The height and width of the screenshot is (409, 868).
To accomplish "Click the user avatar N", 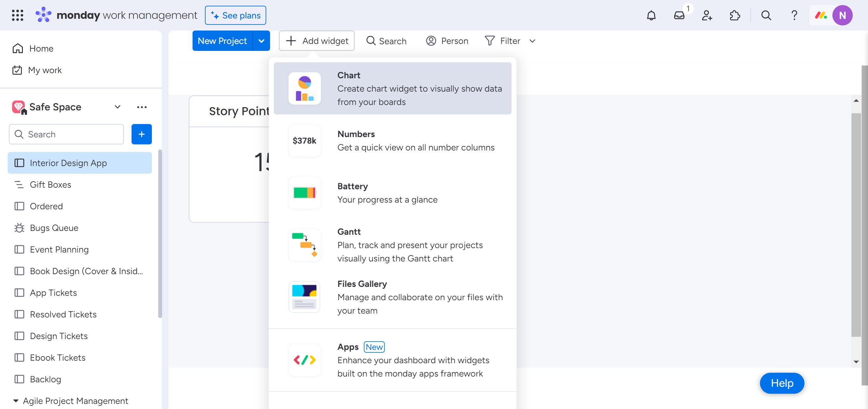I will (842, 16).
